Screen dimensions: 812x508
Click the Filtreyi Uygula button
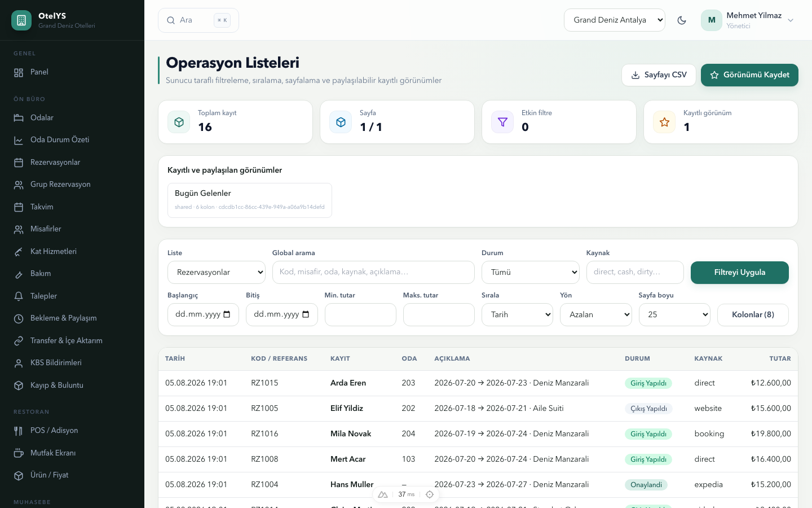point(740,273)
